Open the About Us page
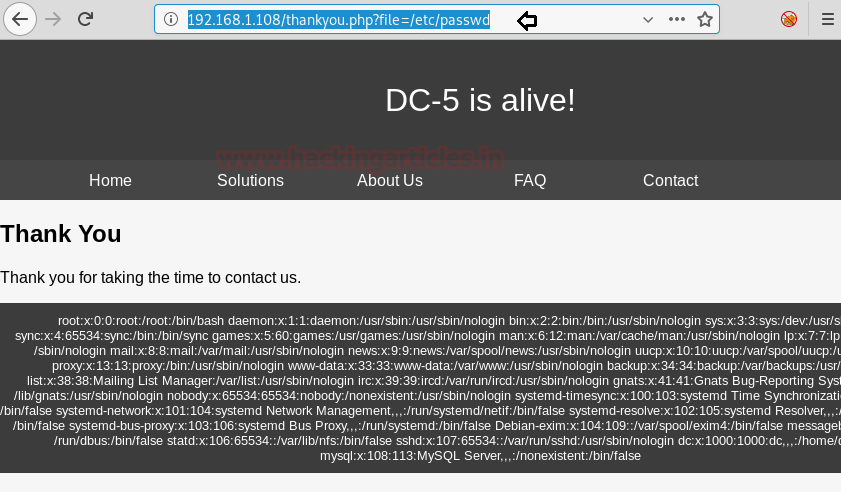Viewport: 841px width, 492px height. 390,180
